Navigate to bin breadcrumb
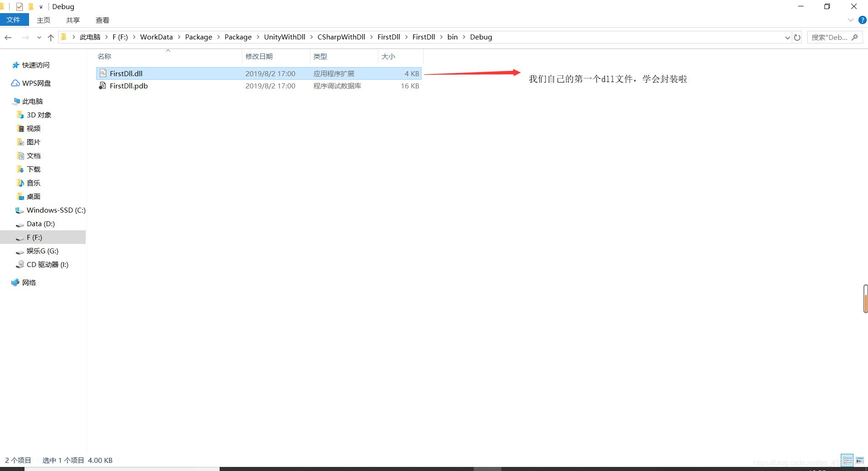Screen dimensions: 868x471 click(x=452, y=37)
